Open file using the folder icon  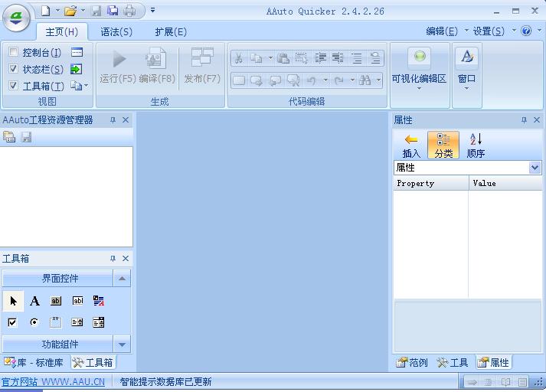tap(70, 11)
